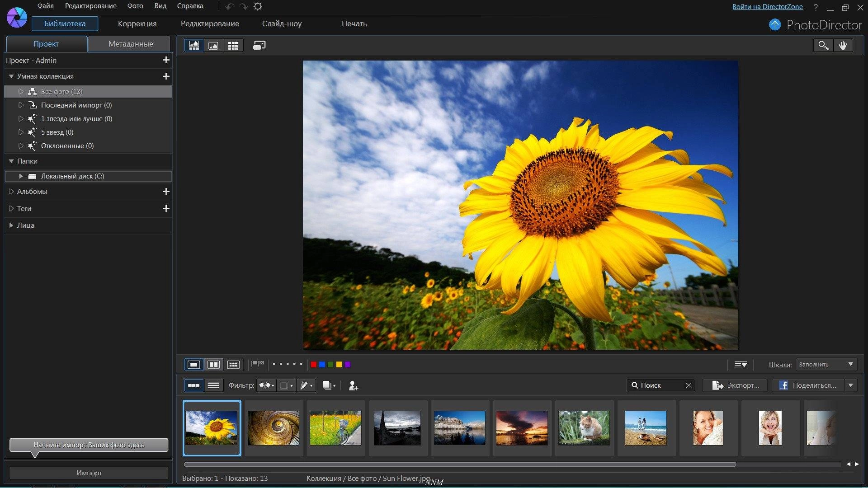Add new project with plus beside Проект - Admin
Viewport: 868px width, 488px height.
166,60
